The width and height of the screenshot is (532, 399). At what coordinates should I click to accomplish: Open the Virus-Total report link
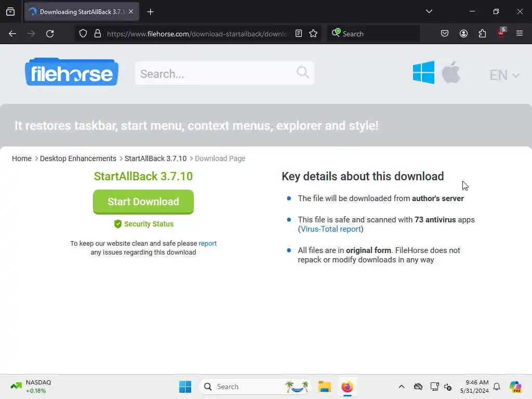330,229
